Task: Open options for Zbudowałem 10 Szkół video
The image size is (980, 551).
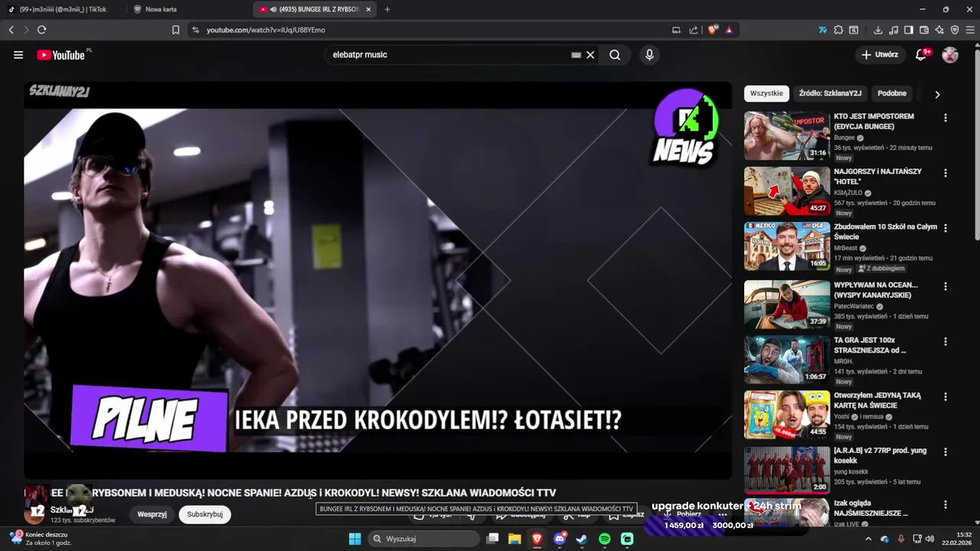Action: click(946, 228)
